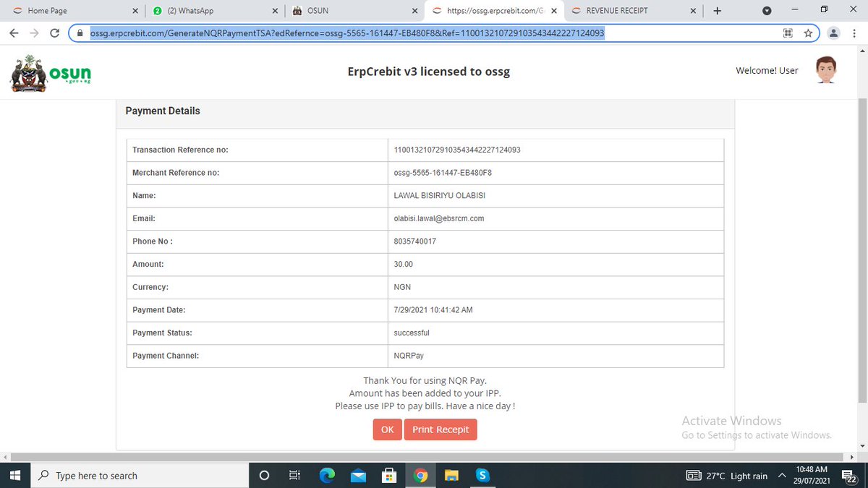Viewport: 868px width, 488px height.
Task: Go back to previous page
Action: pos(14,33)
